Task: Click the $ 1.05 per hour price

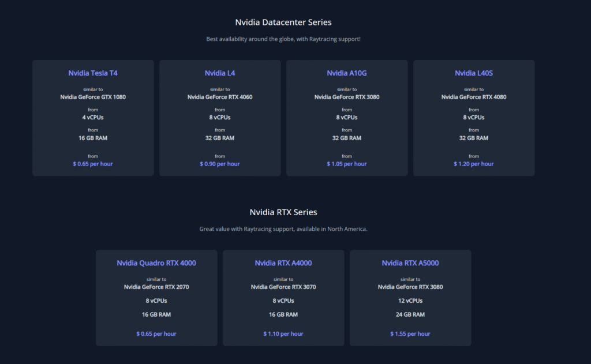Action: pyautogui.click(x=347, y=164)
